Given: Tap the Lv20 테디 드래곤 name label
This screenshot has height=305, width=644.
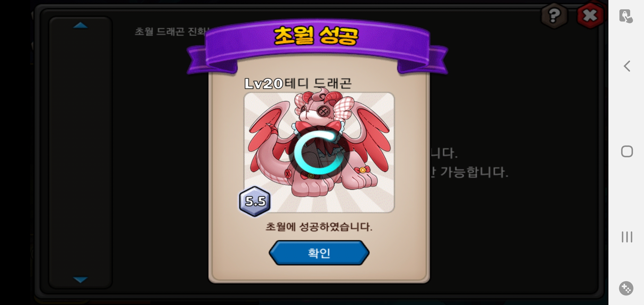Looking at the screenshot, I should 298,83.
